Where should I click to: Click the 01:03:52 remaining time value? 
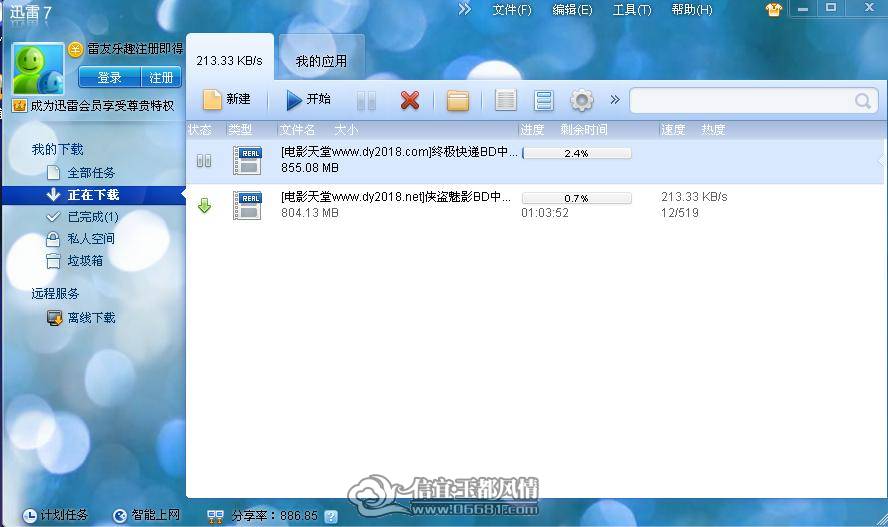545,213
